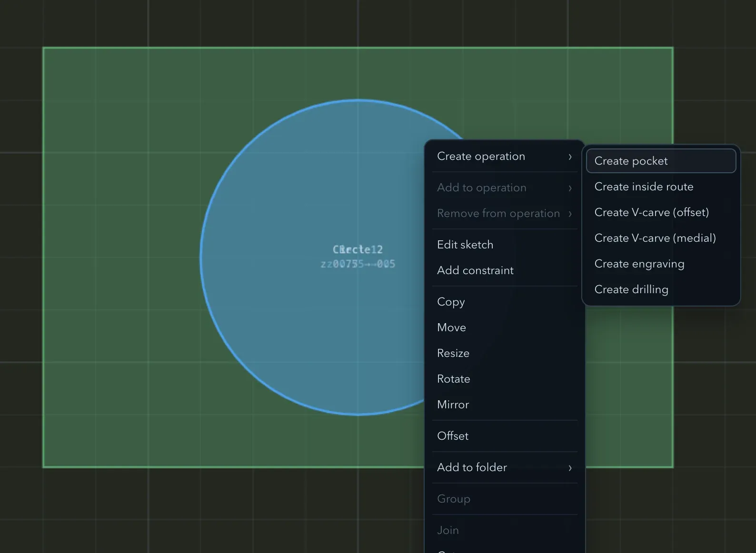Screen dimensions: 756x553
Task: Click Copy in the context menu
Action: coord(505,302)
